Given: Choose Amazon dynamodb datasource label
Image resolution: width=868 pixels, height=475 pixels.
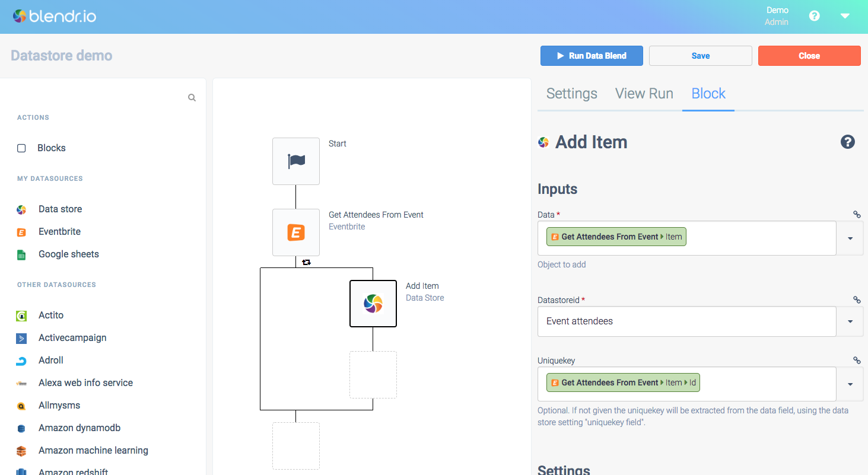Looking at the screenshot, I should [x=80, y=428].
